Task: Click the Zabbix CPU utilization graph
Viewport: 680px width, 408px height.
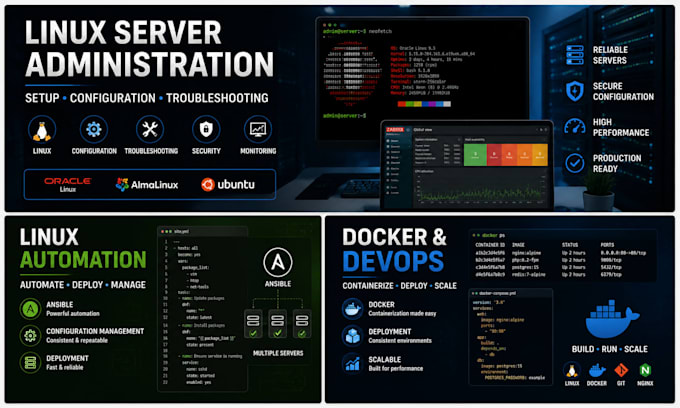Action: (x=481, y=187)
